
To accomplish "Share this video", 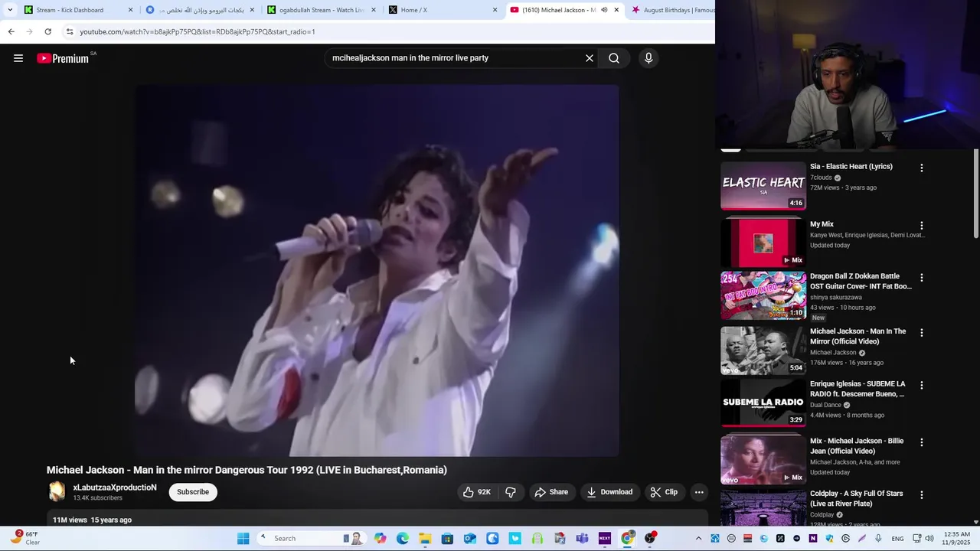I will (551, 492).
